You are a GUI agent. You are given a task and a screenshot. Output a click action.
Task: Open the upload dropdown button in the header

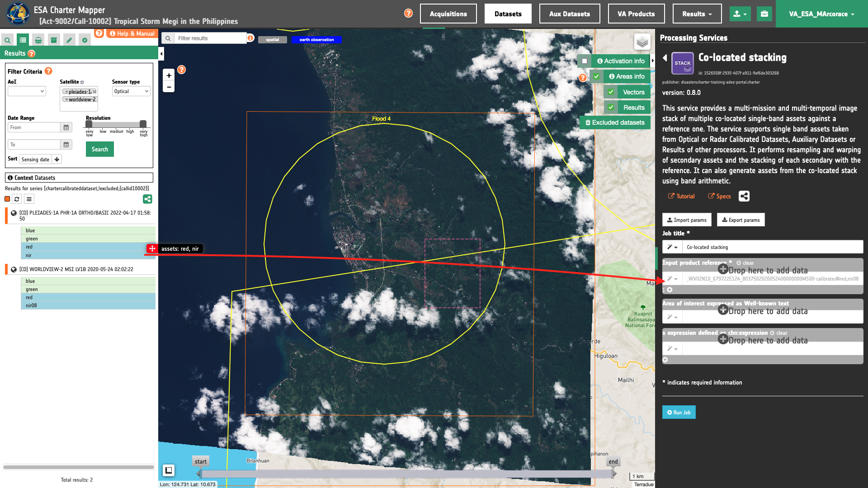(740, 14)
